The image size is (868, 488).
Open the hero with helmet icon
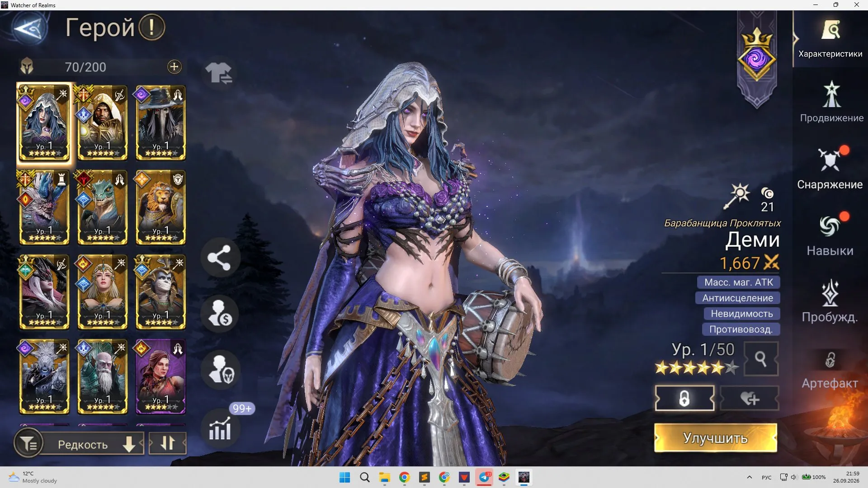click(220, 370)
